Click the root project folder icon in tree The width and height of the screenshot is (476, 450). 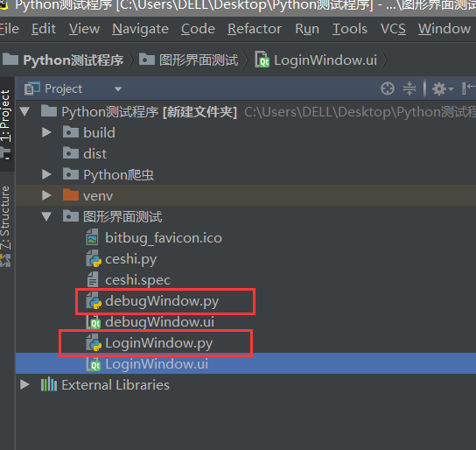coord(49,111)
